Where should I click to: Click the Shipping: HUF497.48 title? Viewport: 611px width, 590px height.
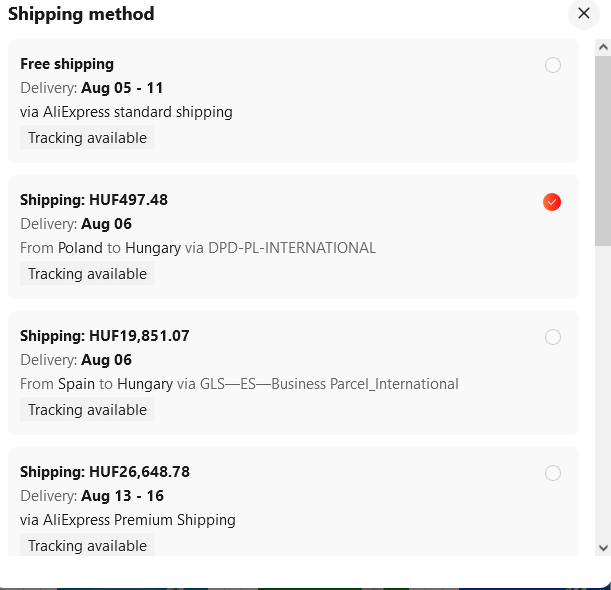[94, 200]
